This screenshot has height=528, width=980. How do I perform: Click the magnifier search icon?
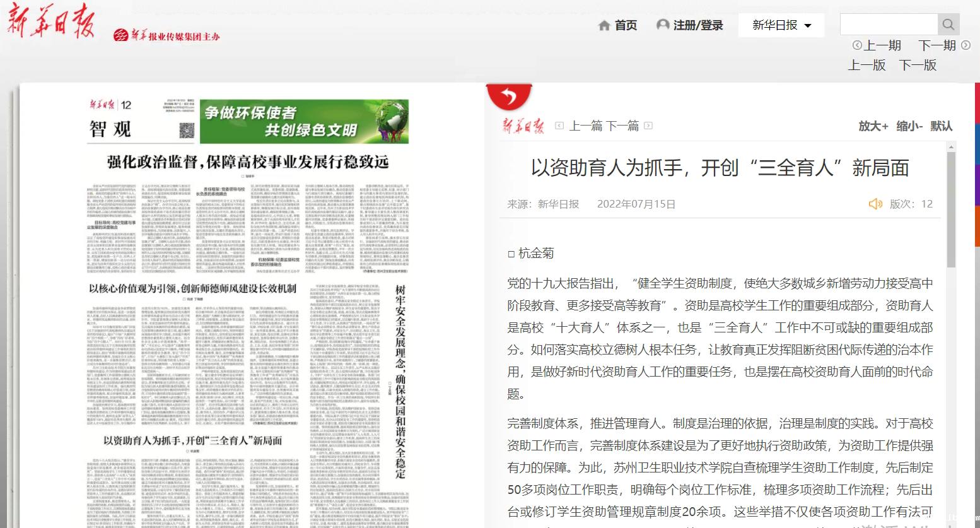click(948, 25)
